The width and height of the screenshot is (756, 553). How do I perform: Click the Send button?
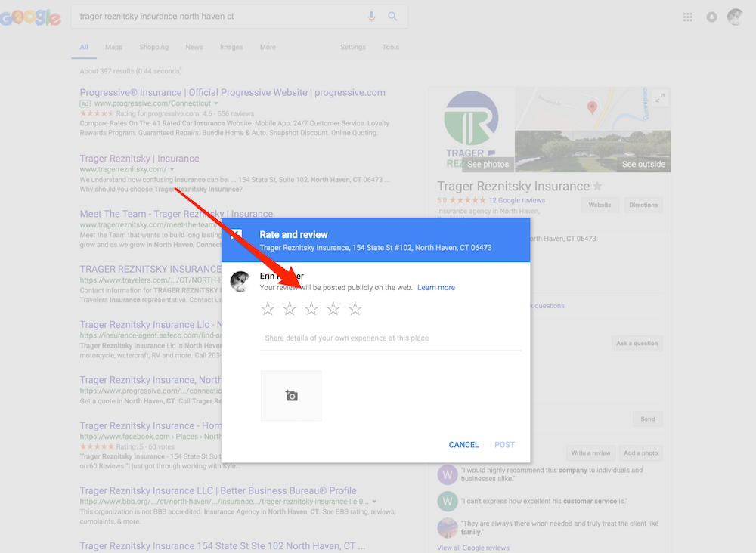click(648, 419)
